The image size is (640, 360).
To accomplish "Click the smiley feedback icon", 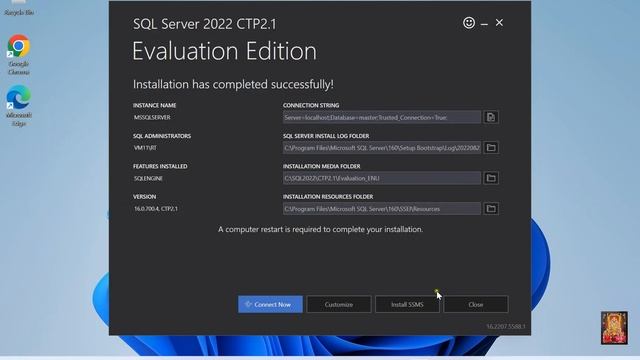I will (x=469, y=23).
